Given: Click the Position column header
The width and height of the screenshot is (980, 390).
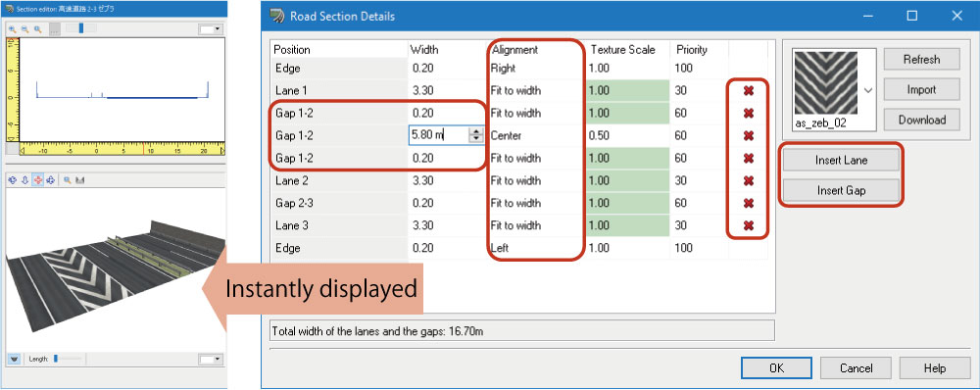Looking at the screenshot, I should tap(292, 50).
